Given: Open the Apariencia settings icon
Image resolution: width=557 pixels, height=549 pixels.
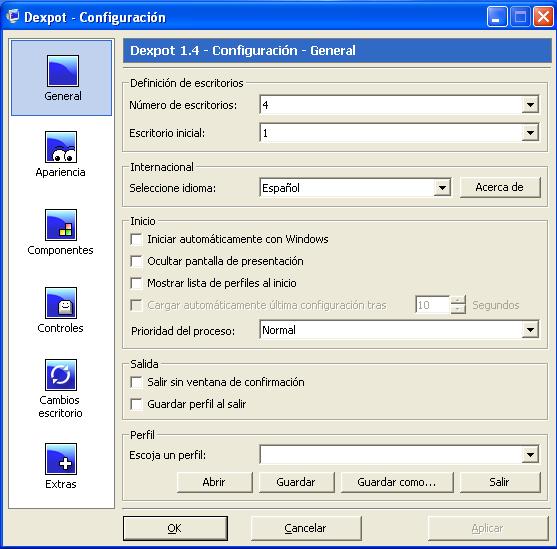Looking at the screenshot, I should coord(61,147).
